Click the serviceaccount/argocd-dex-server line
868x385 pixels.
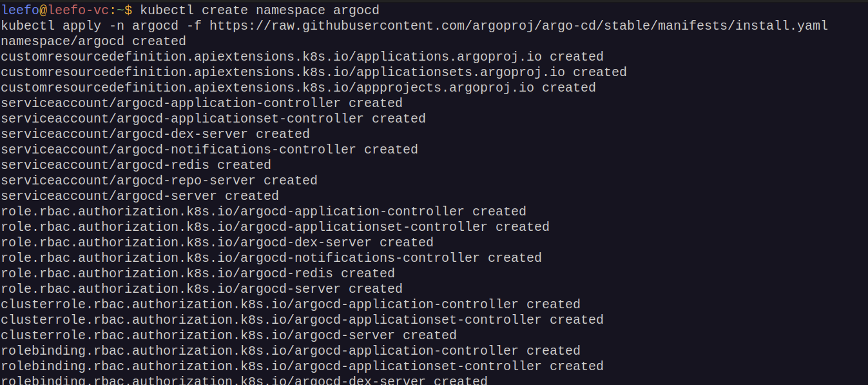point(155,134)
